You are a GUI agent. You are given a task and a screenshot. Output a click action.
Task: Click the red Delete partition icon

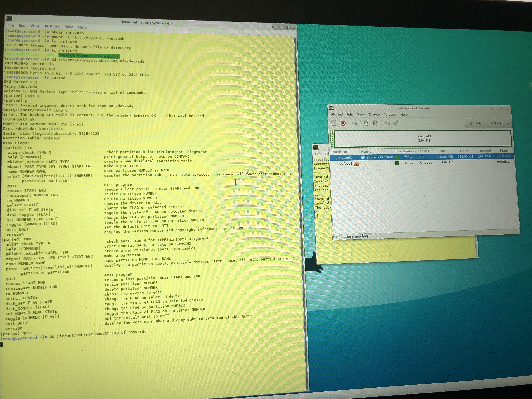pyautogui.click(x=343, y=123)
